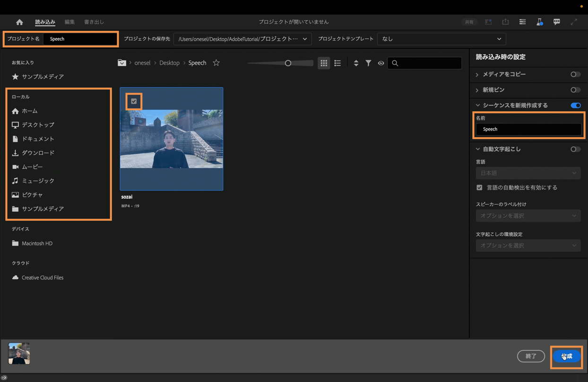Click the thumbnail size slider handle
Image resolution: width=588 pixels, height=382 pixels.
coord(288,63)
